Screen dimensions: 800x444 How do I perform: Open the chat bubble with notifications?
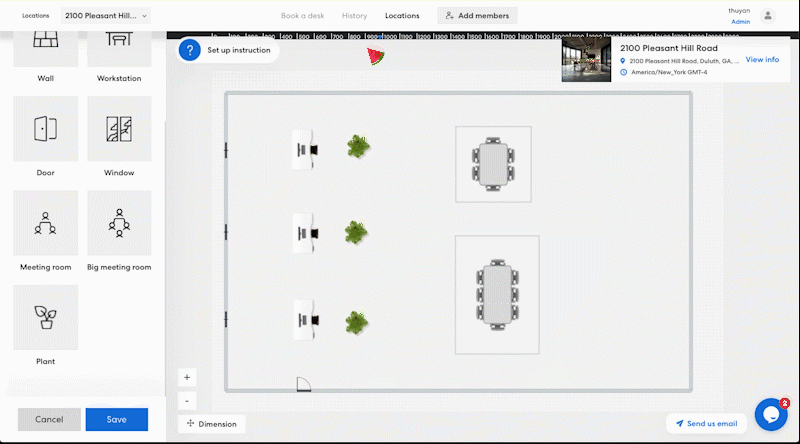(771, 414)
